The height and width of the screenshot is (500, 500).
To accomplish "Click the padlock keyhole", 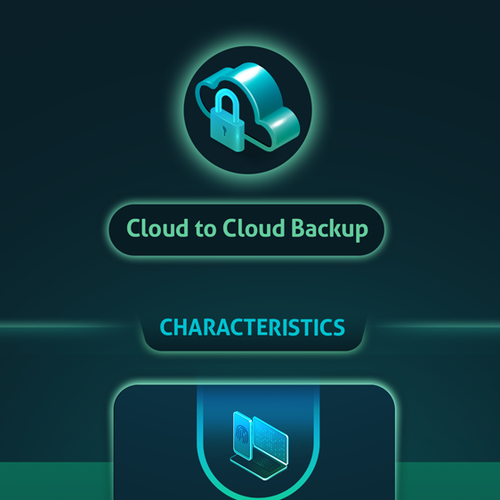I will (x=225, y=130).
